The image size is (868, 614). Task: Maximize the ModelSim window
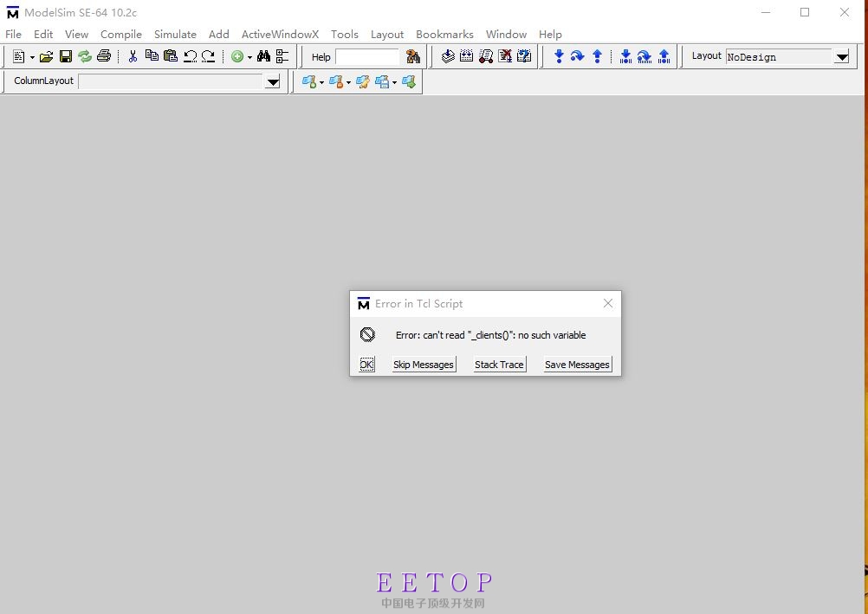(805, 12)
